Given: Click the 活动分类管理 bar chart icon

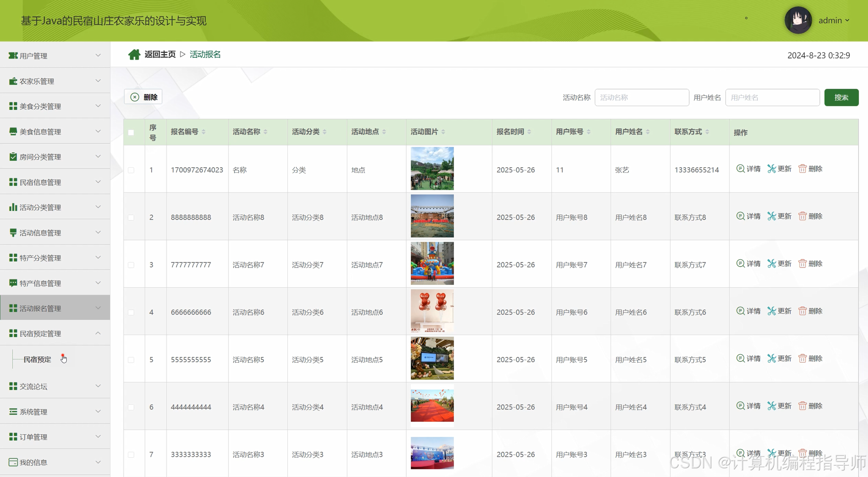Looking at the screenshot, I should click(13, 207).
